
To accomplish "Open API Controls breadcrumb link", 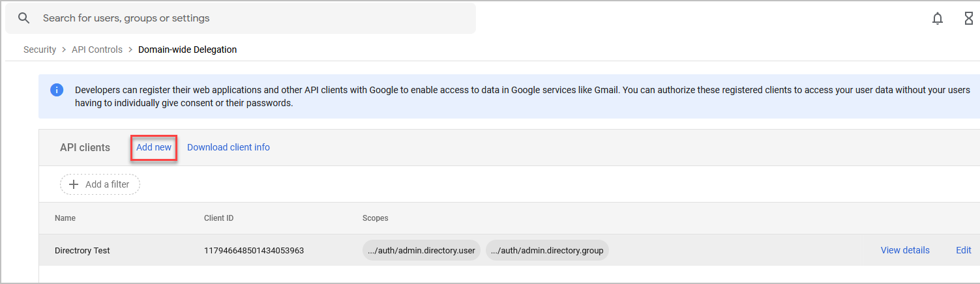I will (97, 50).
